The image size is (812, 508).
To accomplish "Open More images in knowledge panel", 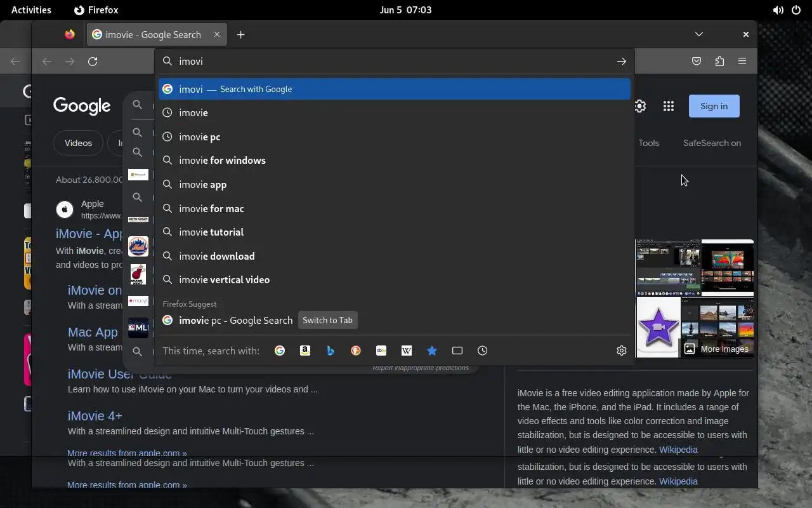I will click(716, 349).
